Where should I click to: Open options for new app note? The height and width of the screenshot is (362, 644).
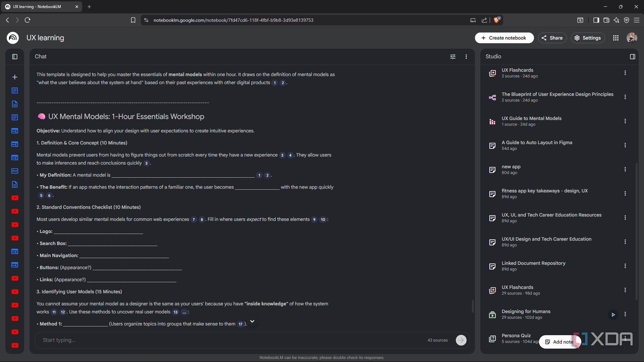pyautogui.click(x=625, y=169)
